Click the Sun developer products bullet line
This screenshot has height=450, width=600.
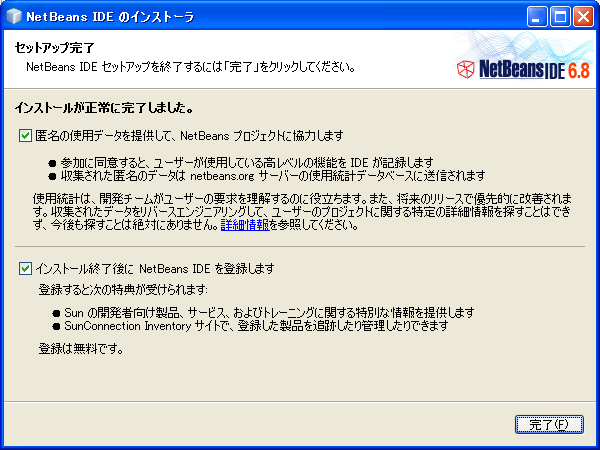pos(269,313)
